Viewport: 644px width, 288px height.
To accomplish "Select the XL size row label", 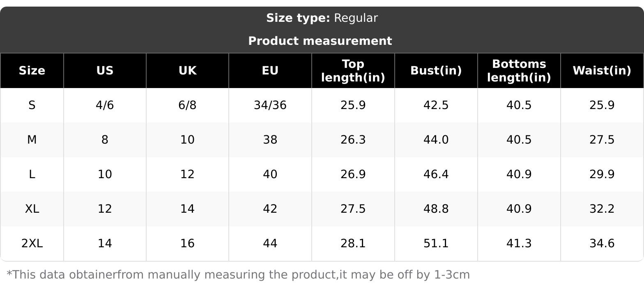I will point(32,209).
